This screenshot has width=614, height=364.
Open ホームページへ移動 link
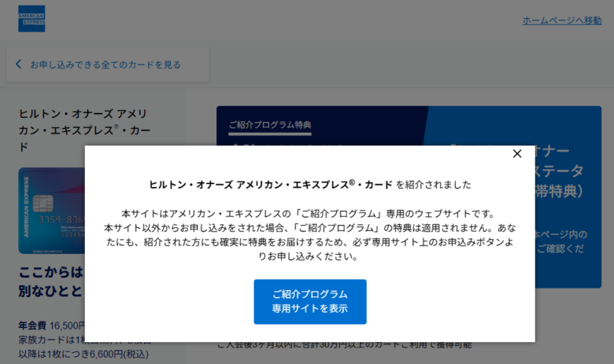(x=561, y=20)
